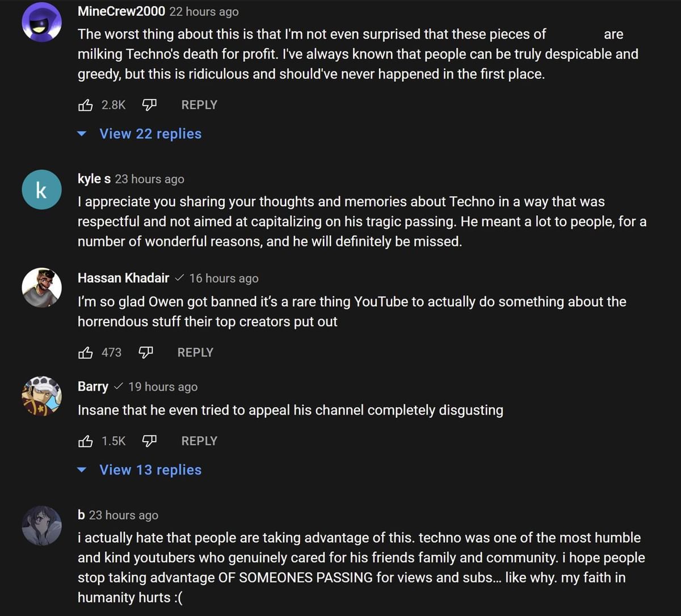Click the 473 like thumb icon
The height and width of the screenshot is (616, 681).
tap(86, 352)
